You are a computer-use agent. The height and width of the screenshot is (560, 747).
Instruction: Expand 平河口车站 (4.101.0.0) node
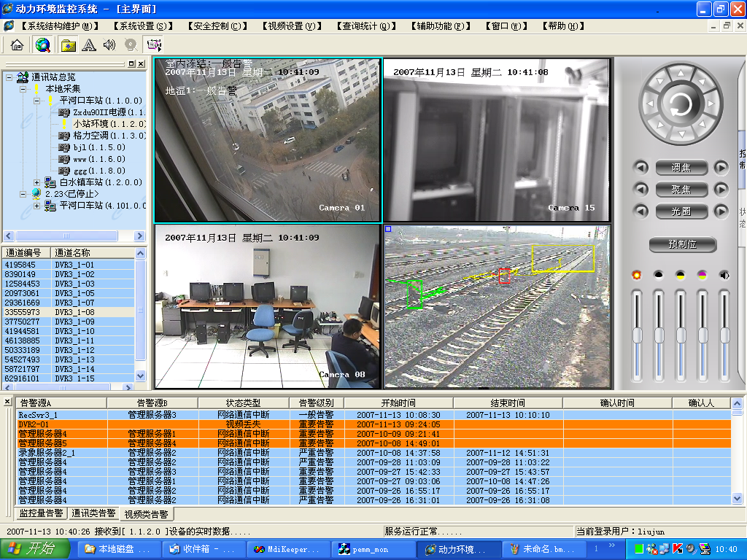coord(36,206)
